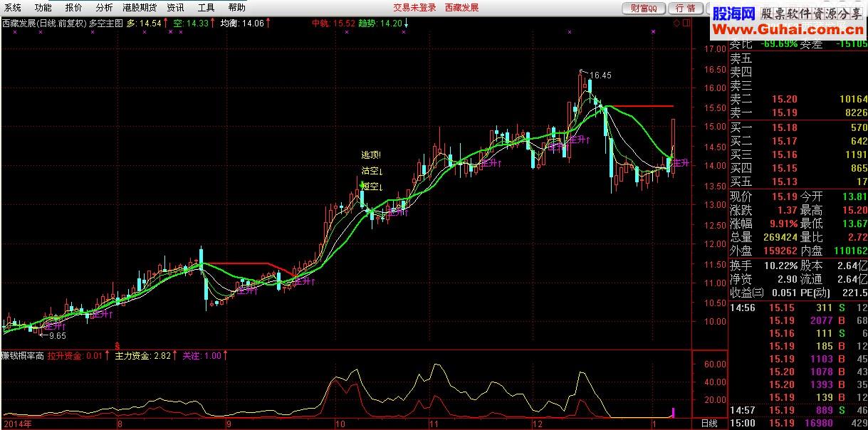Click the 中轨: 15.52 indicator value
This screenshot has width=868, height=430.
tap(333, 23)
